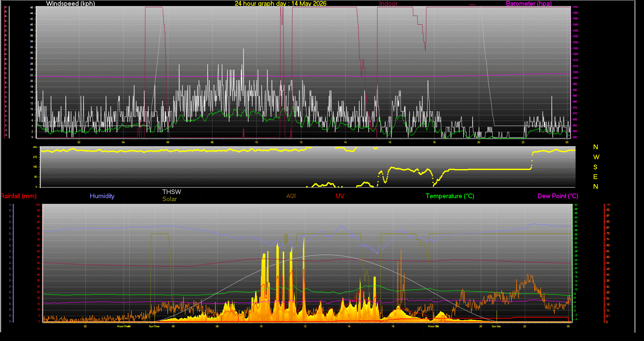
Task: Click compass letter "W" beside direction graph
Action: click(596, 157)
